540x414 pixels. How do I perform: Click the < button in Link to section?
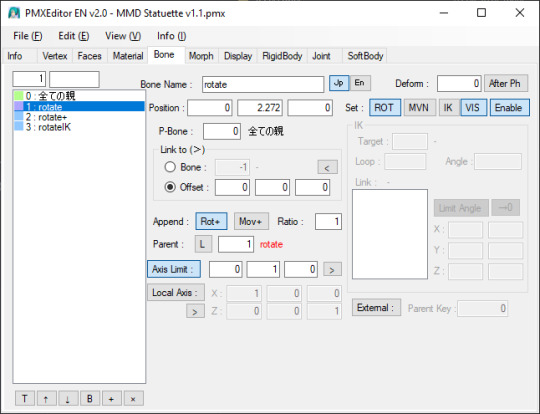(x=327, y=168)
